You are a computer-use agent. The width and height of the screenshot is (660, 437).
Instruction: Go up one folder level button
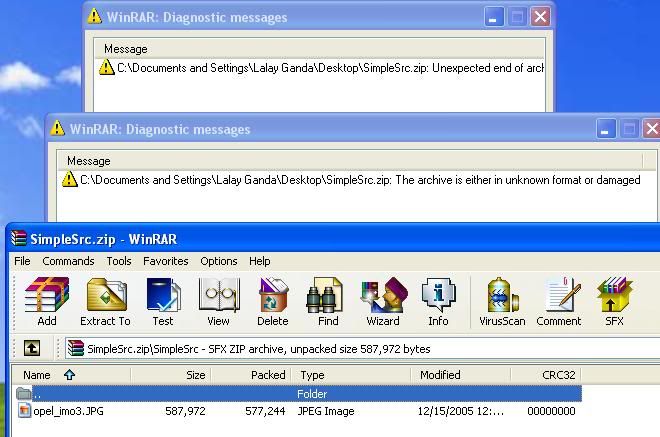pos(32,349)
